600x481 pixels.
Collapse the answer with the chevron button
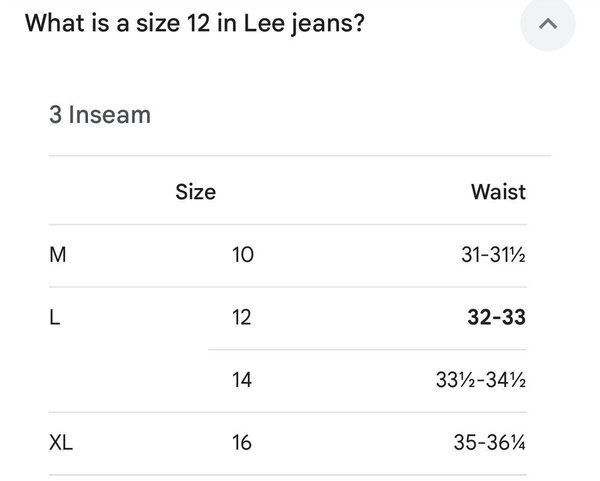(x=548, y=24)
